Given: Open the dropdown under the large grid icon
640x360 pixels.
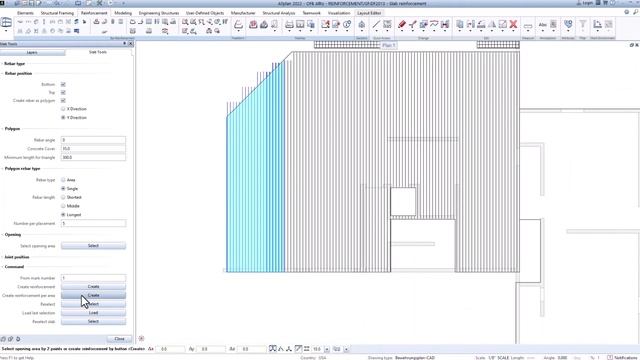Looking at the screenshot, I should pyautogui.click(x=6, y=31).
